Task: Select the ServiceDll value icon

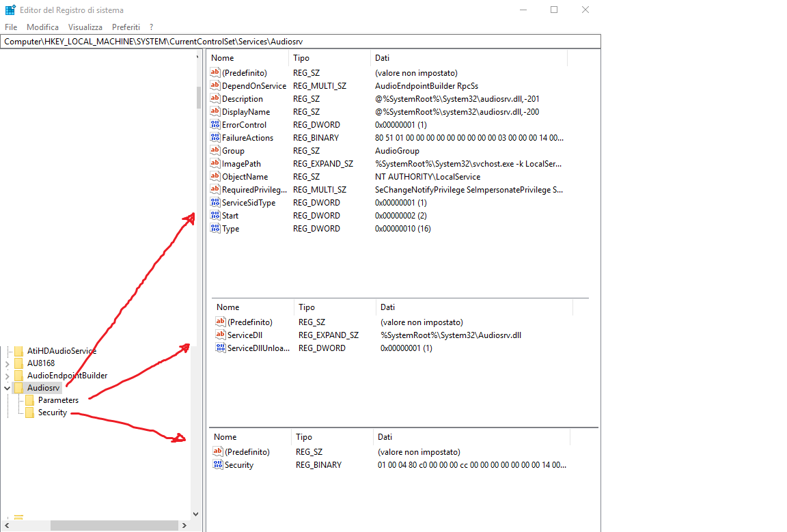Action: pos(221,335)
